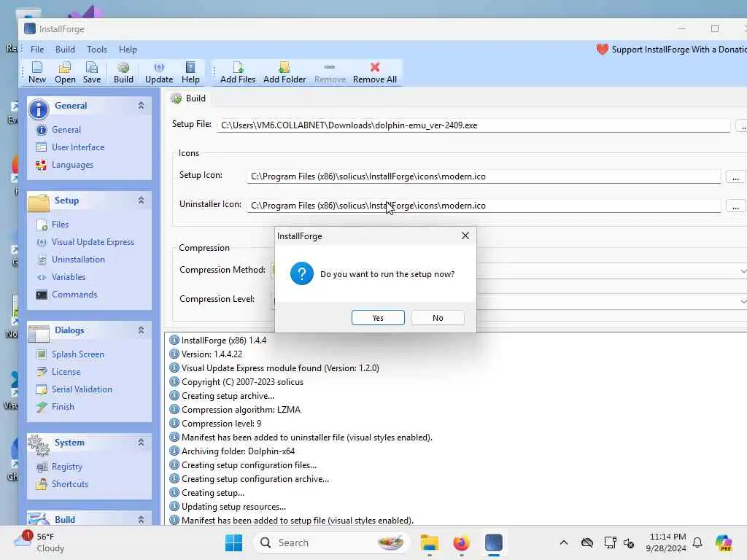Open Languages page in sidebar
This screenshot has width=747, height=560.
point(72,165)
